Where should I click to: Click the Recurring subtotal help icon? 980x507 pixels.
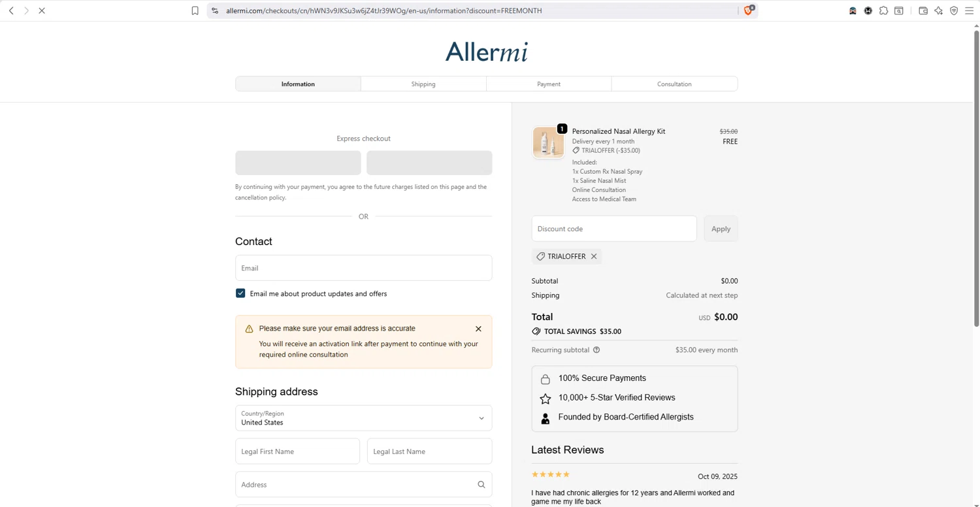pyautogui.click(x=596, y=350)
